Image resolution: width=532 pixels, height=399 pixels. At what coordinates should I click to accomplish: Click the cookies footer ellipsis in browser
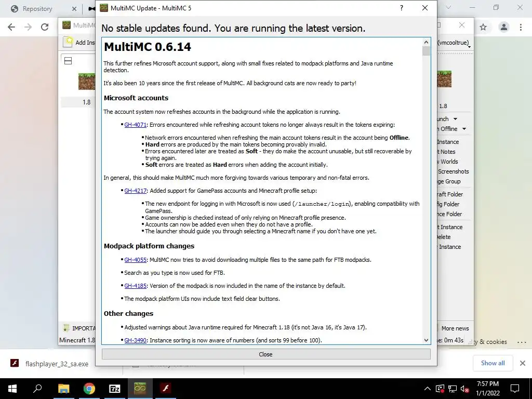point(522,342)
